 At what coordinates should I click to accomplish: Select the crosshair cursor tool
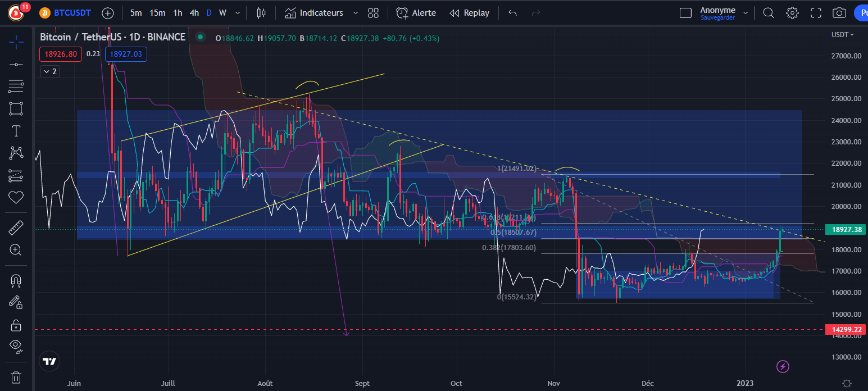coord(16,42)
